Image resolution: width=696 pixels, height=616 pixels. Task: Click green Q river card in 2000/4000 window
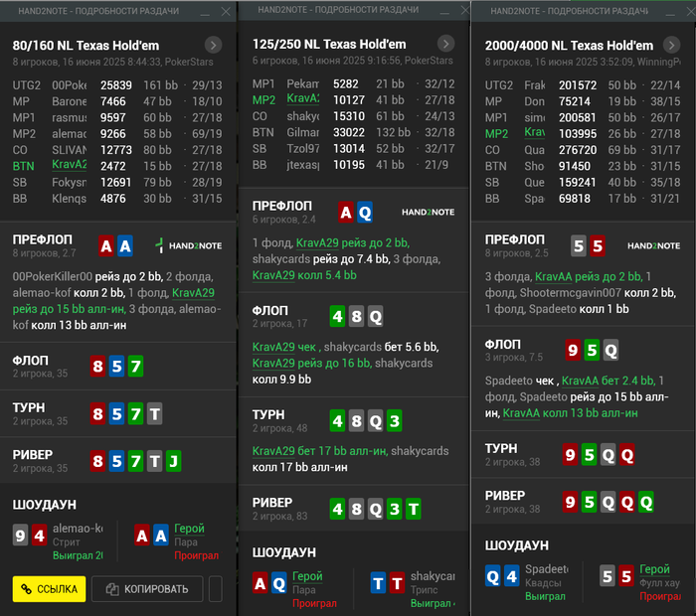[x=646, y=503]
